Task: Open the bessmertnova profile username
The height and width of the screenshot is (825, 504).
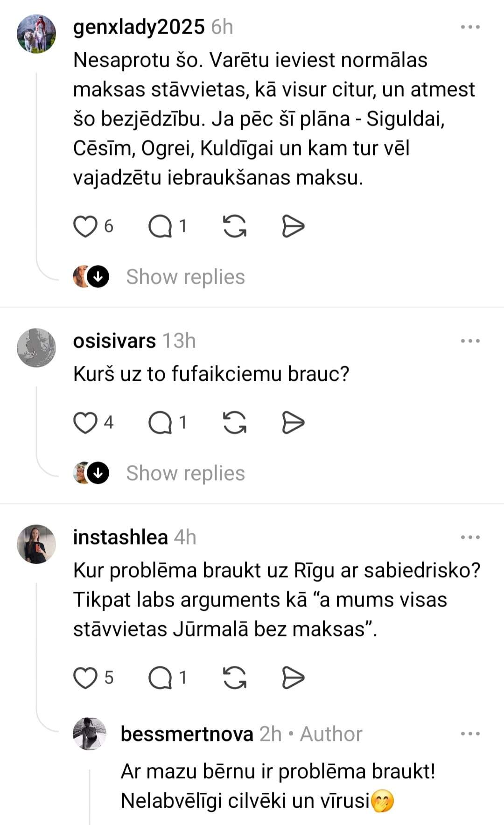Action: pos(187,734)
